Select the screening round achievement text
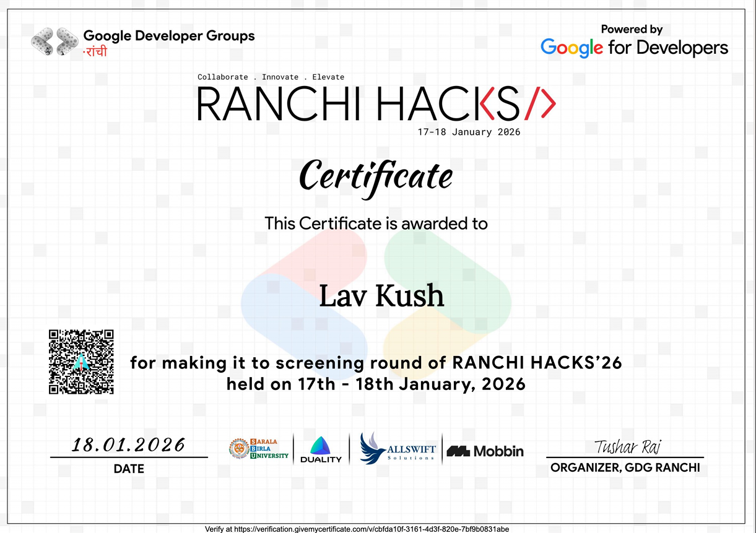 click(x=376, y=373)
